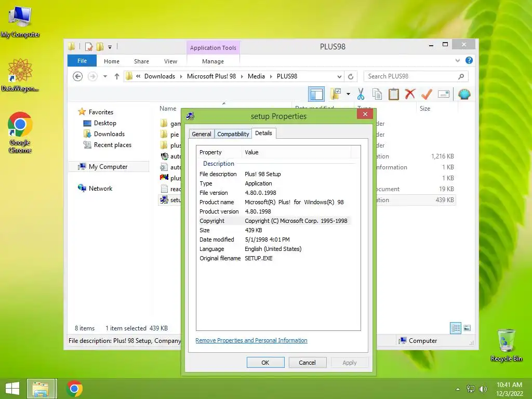Switch to the Home ribbon tab
The image size is (532, 399).
[112, 61]
